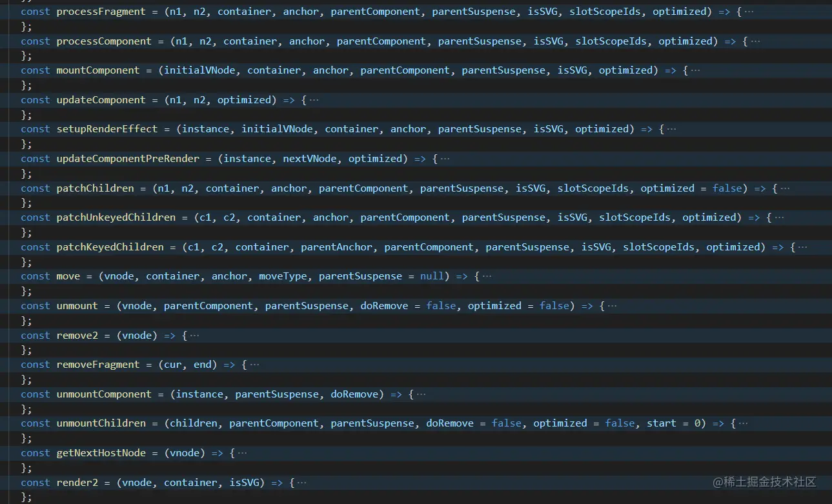Screen dimensions: 832x504
Task: Click the c1 parameter in patchUnkeyedChildren line
Action: tap(205, 217)
